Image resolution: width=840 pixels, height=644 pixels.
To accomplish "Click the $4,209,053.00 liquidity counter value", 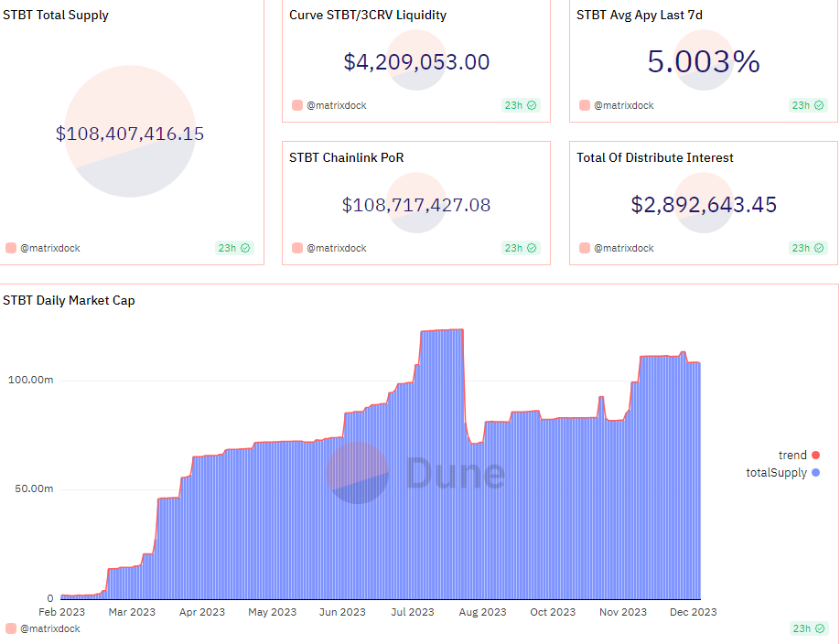I will coord(416,62).
